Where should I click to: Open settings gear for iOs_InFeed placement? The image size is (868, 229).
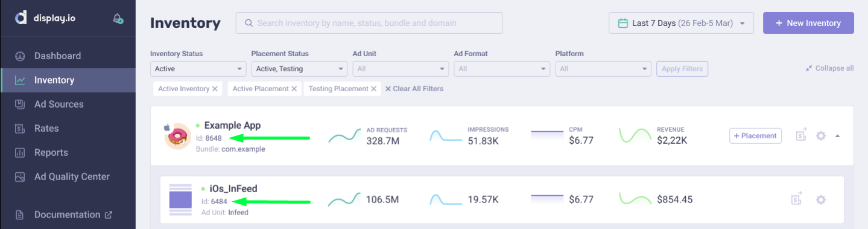pyautogui.click(x=820, y=199)
